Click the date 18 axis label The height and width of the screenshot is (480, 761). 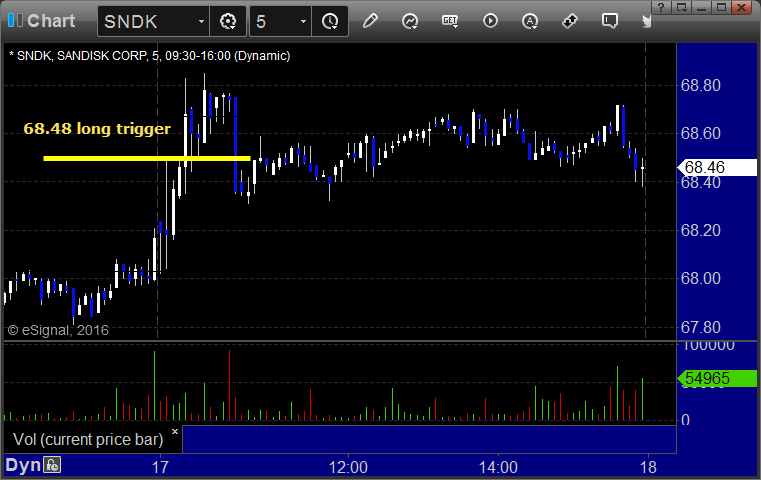click(648, 467)
